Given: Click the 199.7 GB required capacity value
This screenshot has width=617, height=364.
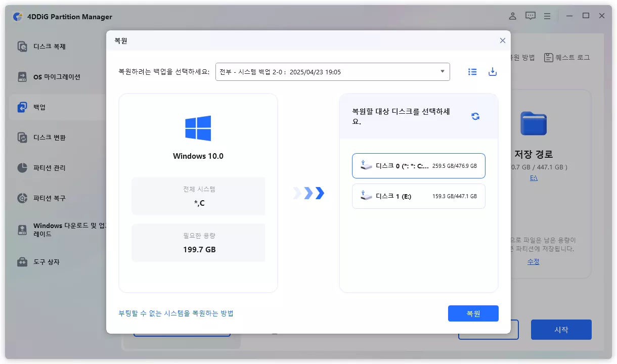Looking at the screenshot, I should [x=199, y=250].
